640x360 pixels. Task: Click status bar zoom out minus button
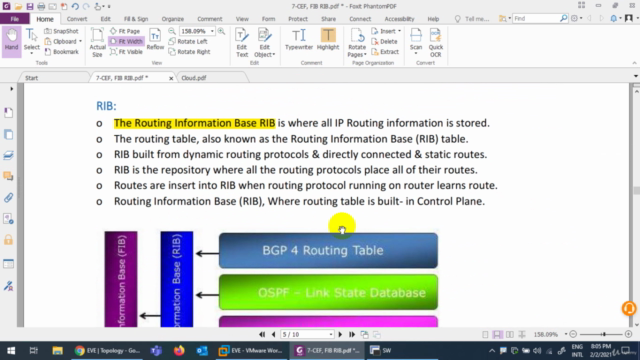573,334
